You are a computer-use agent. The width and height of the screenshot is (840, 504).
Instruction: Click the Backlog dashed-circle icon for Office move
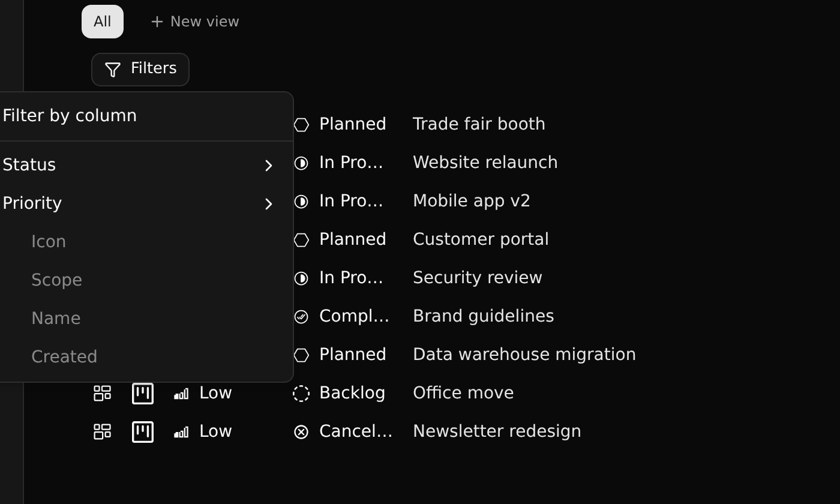pyautogui.click(x=301, y=393)
